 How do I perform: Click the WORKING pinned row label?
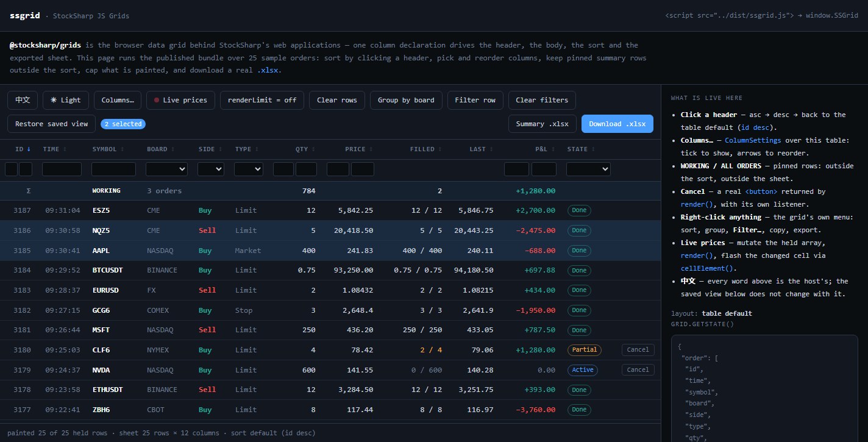tap(106, 191)
